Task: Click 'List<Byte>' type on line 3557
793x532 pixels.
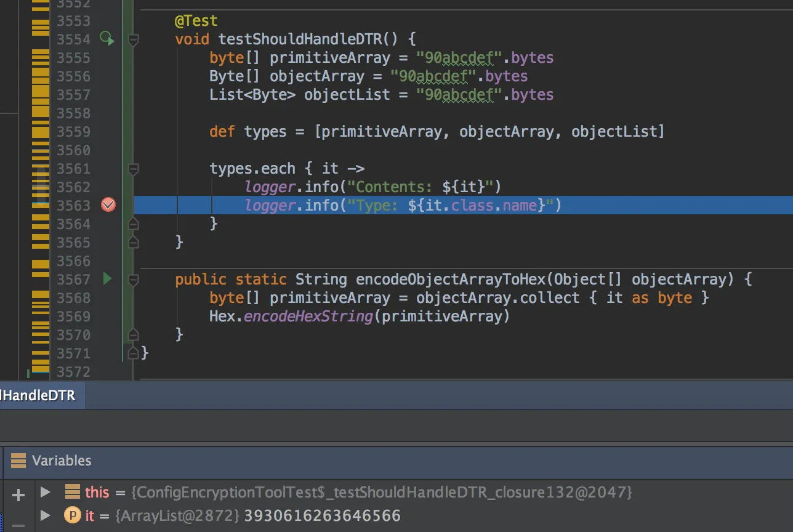Action: tap(253, 95)
